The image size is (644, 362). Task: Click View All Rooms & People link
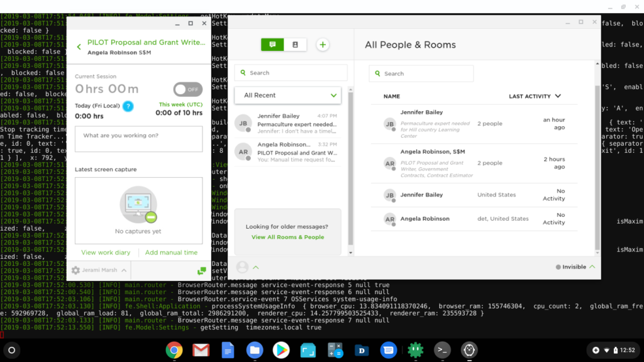point(287,237)
